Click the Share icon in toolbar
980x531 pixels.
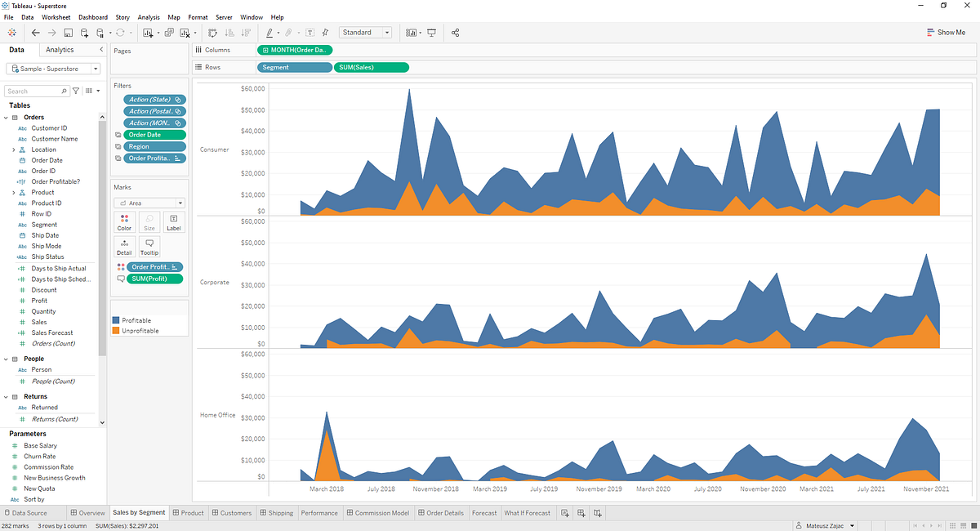[455, 33]
